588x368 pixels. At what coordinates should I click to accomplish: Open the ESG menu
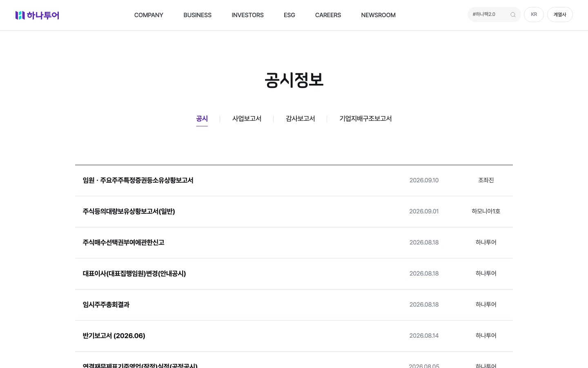tap(289, 15)
